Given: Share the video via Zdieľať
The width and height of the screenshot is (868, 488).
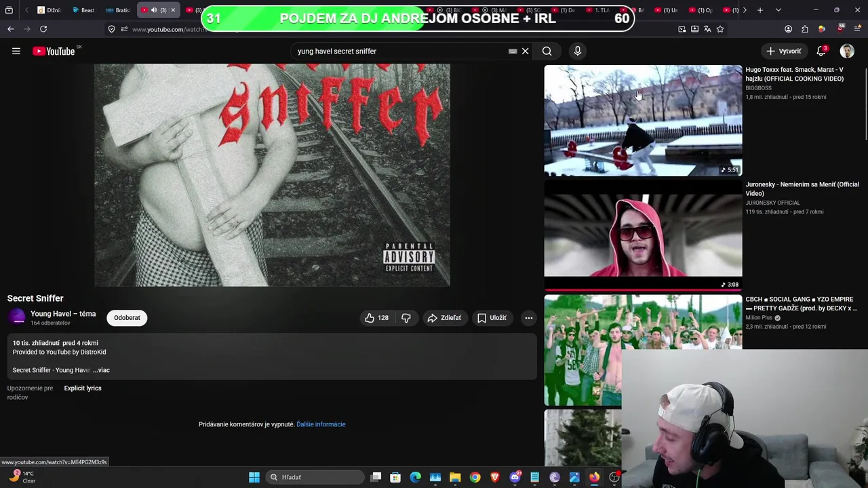Looking at the screenshot, I should pyautogui.click(x=444, y=318).
